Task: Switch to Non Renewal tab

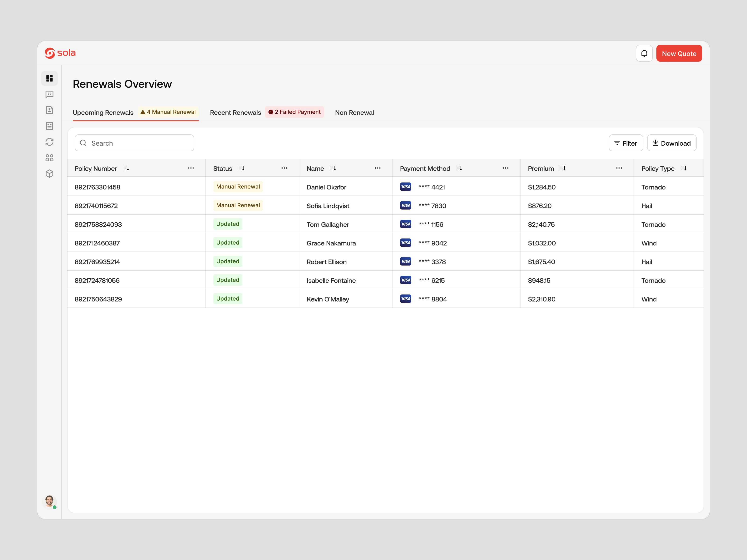Action: point(354,112)
